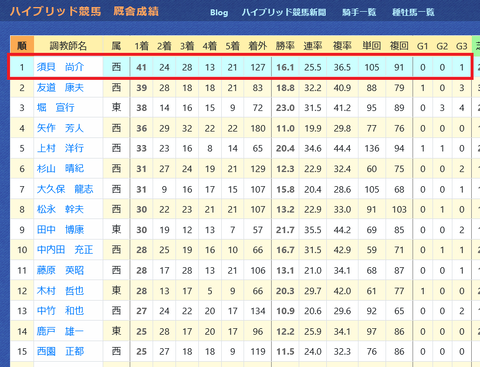Select 単回 value 136 in 上村 row
The width and height of the screenshot is (480, 367).
pos(372,148)
